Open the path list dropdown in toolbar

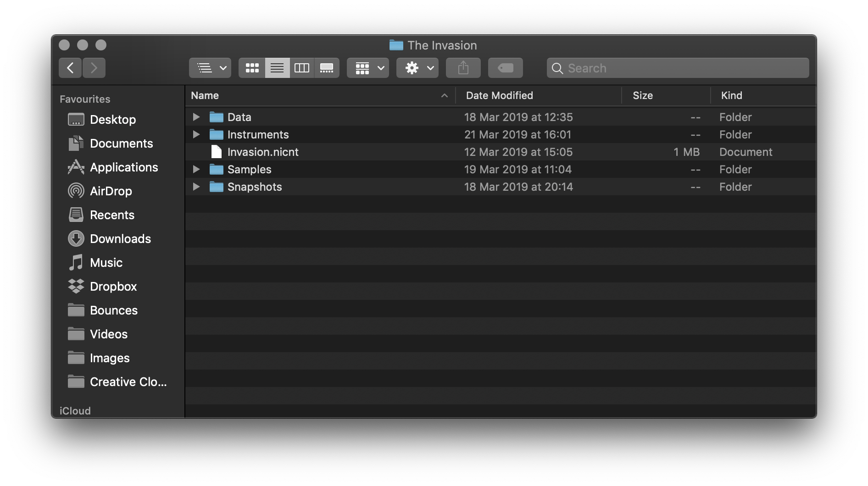tap(210, 68)
